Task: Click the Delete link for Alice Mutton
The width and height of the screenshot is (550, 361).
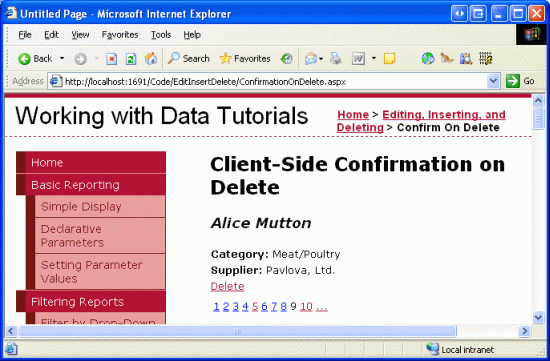Action: tap(227, 286)
